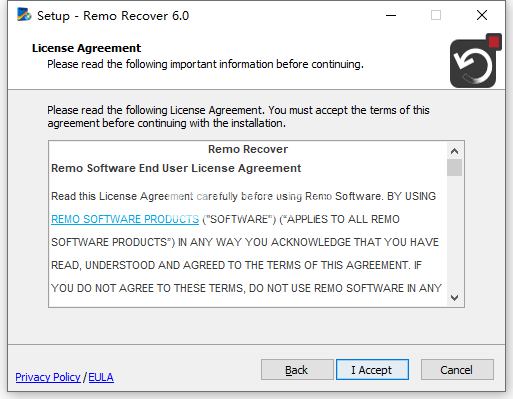Image resolution: width=513 pixels, height=399 pixels.
Task: Click the Remo Recover camera logo
Action: click(x=475, y=61)
